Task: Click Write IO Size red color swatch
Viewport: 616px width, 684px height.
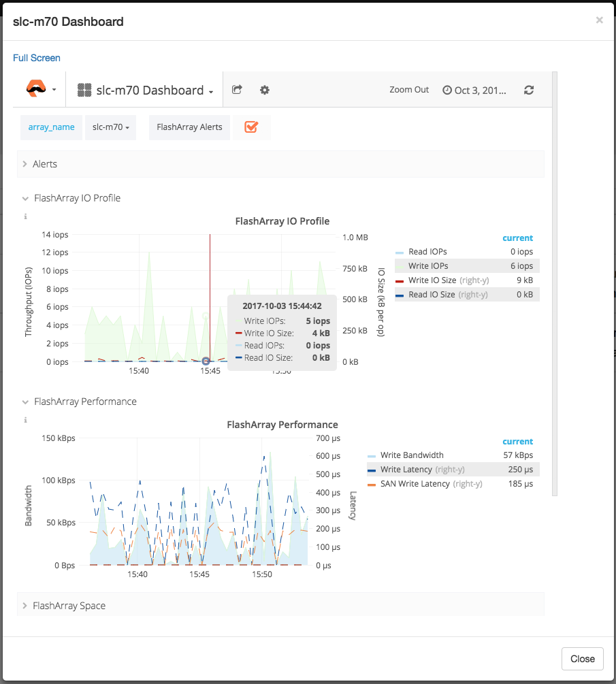Action: (399, 281)
